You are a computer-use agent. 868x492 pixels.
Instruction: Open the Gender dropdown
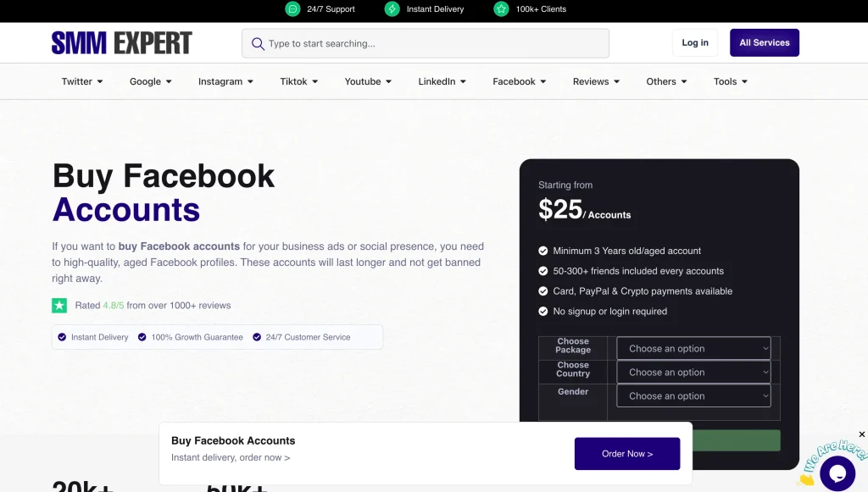point(693,396)
